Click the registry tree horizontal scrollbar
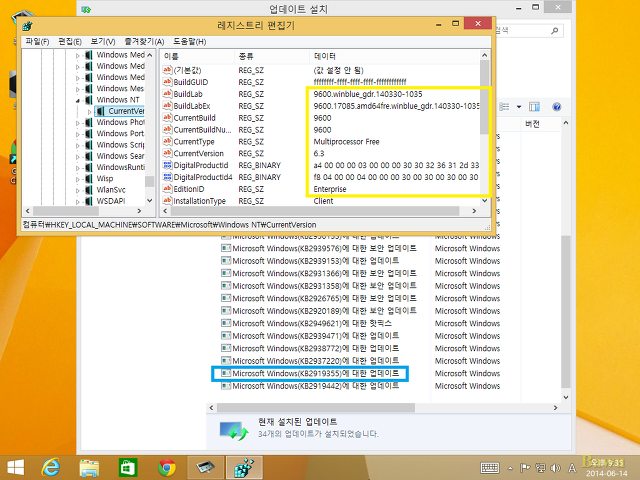 pyautogui.click(x=66, y=211)
